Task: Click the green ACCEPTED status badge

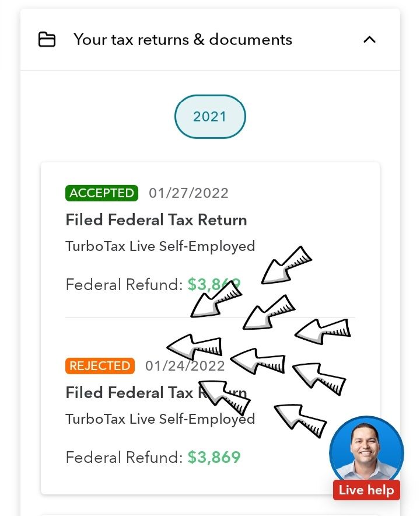Action: pos(101,193)
